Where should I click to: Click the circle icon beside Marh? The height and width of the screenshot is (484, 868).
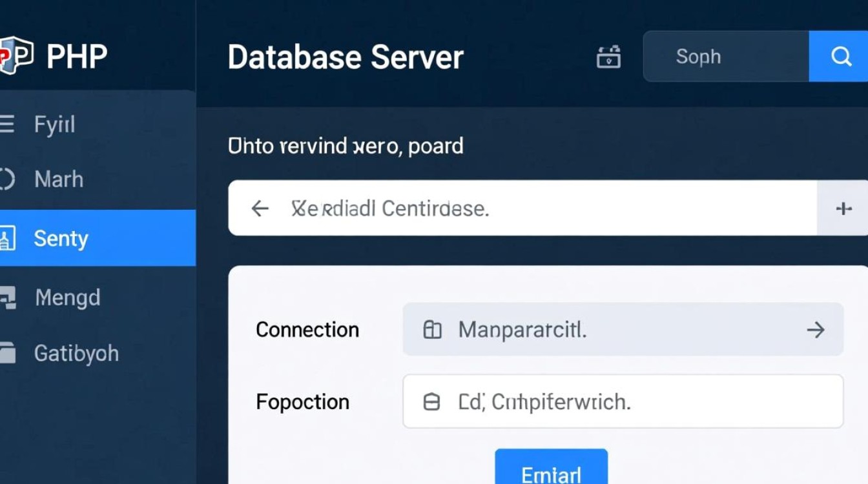pyautogui.click(x=6, y=179)
